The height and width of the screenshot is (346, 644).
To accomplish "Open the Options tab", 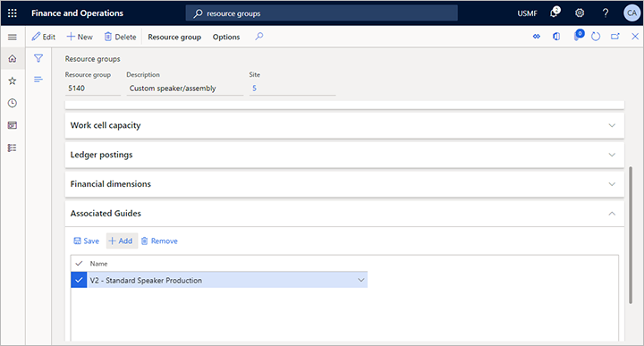I will pos(226,37).
